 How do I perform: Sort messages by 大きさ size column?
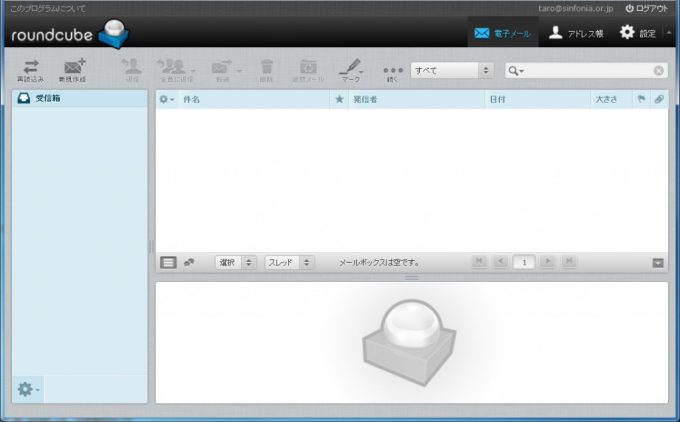611,99
